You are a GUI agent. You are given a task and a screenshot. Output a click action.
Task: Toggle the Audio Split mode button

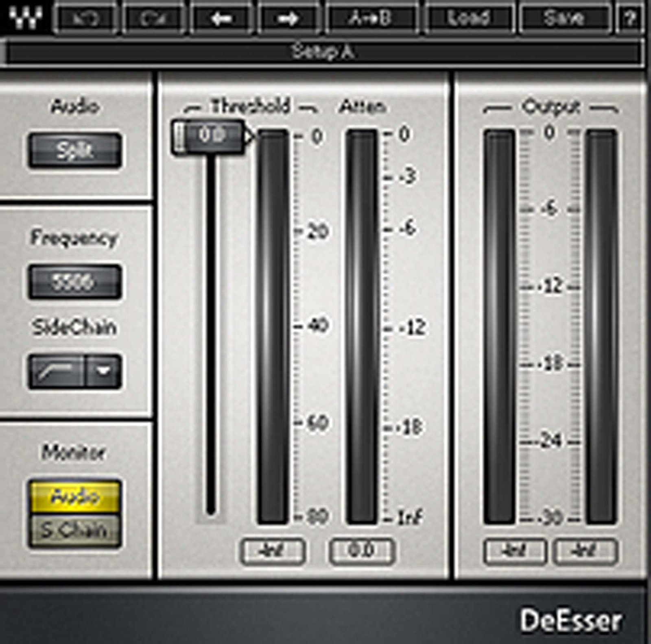tap(75, 150)
